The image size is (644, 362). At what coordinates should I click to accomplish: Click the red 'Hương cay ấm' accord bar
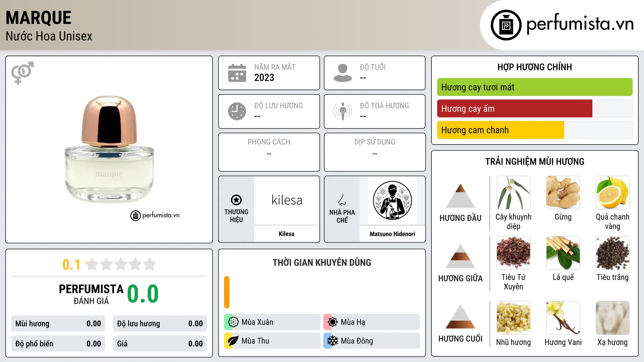[x=514, y=109]
